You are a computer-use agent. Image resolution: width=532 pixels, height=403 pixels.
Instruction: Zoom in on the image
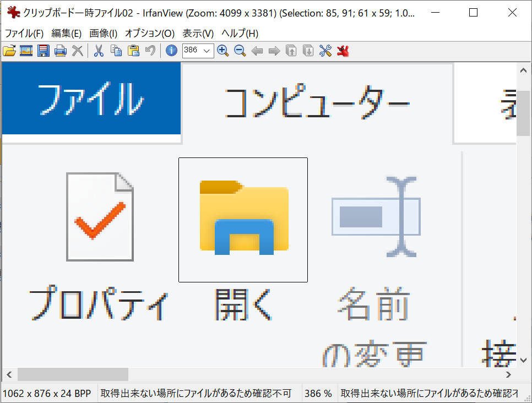point(223,50)
